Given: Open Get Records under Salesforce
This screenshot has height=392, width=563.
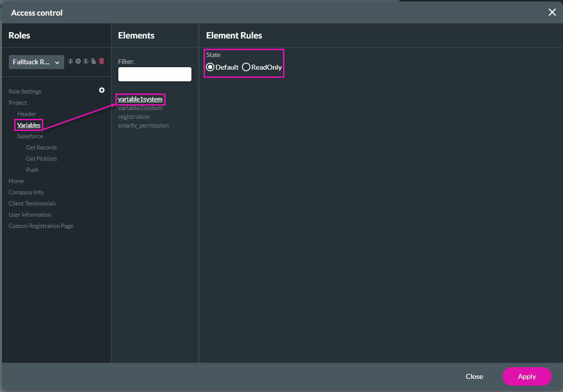Looking at the screenshot, I should [x=41, y=148].
